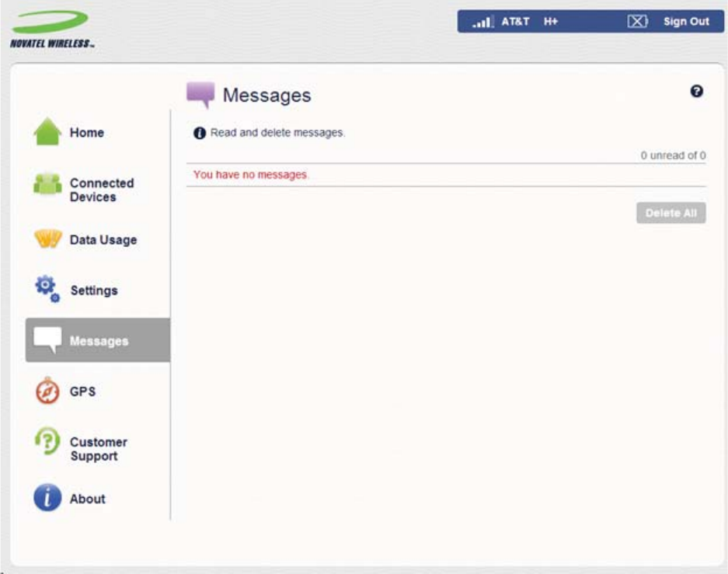Click the blue About info icon
Viewport: 728px width, 574px height.
tap(47, 497)
